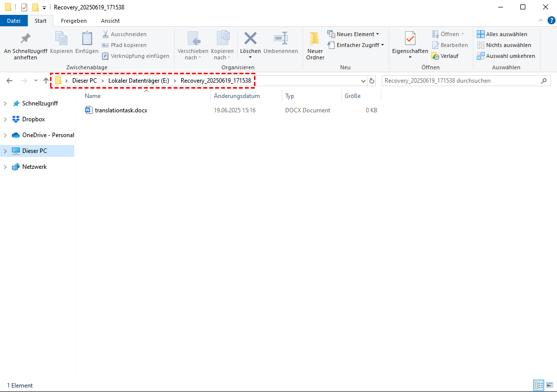557x392 pixels.
Task: Click the Einfügen clipboard icon
Action: tap(87, 38)
